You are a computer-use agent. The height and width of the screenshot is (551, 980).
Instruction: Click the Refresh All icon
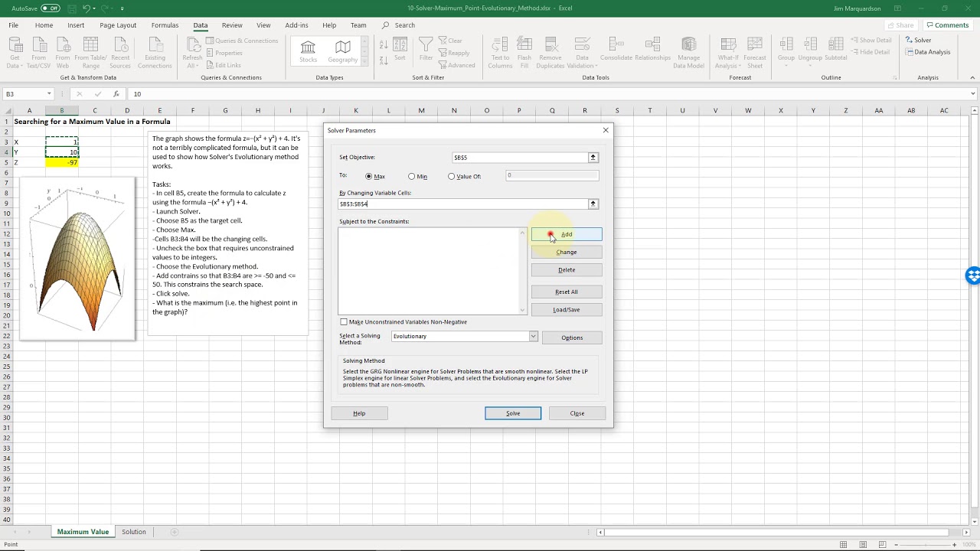coord(193,52)
